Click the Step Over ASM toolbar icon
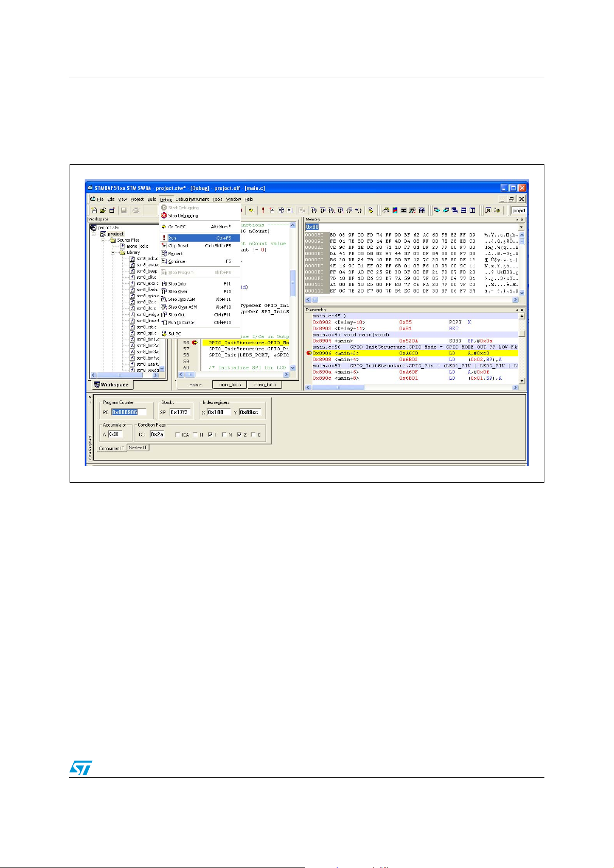 340,210
